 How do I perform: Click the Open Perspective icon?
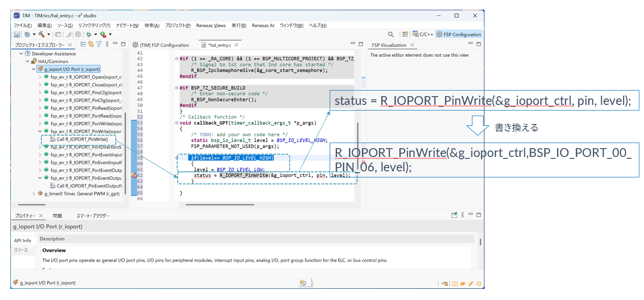point(405,34)
